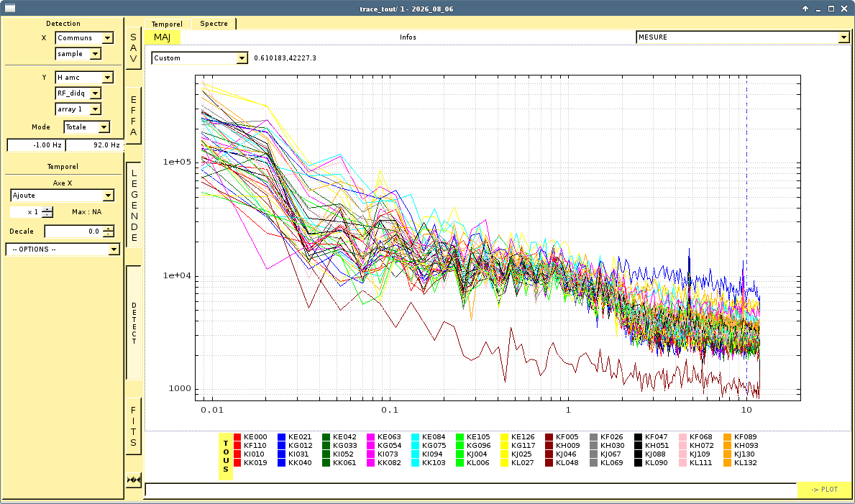Click the yellow TOUS legend button
The height and width of the screenshot is (504, 855).
point(226,457)
